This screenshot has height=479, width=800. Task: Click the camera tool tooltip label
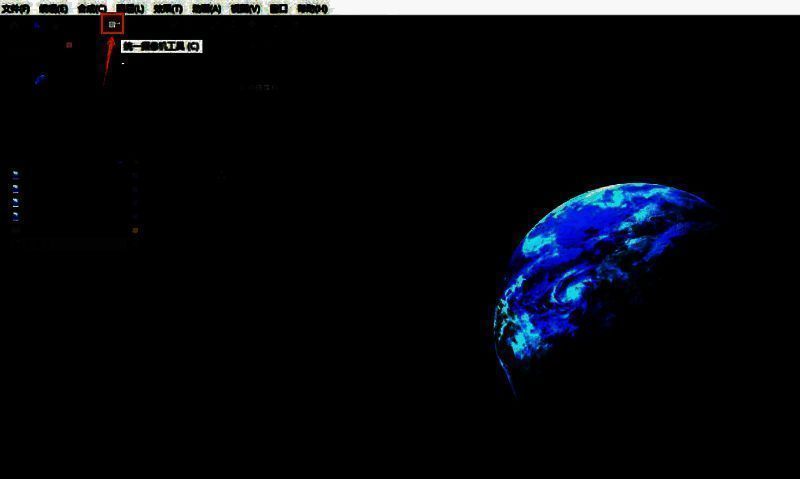tap(161, 47)
